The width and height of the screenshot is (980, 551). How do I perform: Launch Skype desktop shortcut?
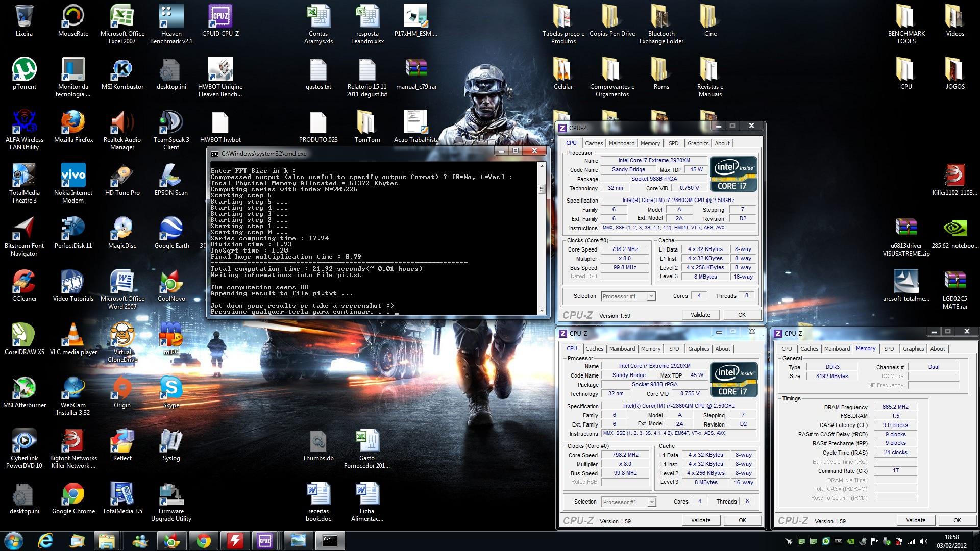click(171, 392)
